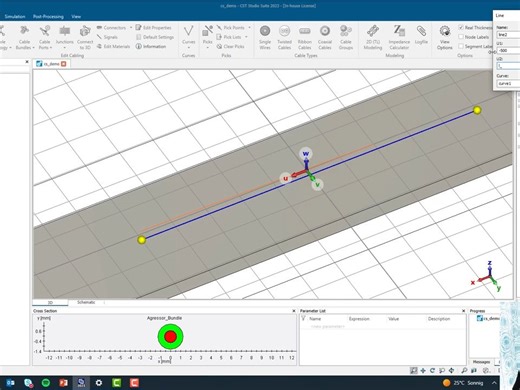Open the Cable Bundles tool
The image size is (520, 390).
[24, 37]
